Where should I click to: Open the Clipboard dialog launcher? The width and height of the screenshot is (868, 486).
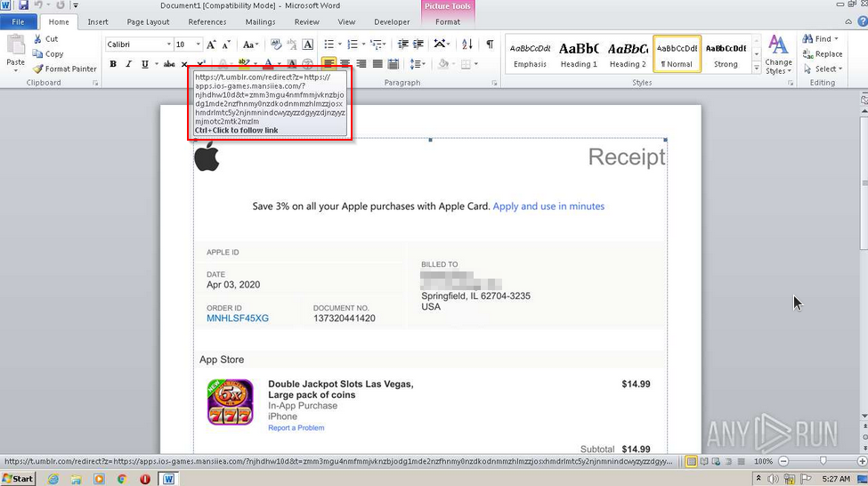[95, 83]
